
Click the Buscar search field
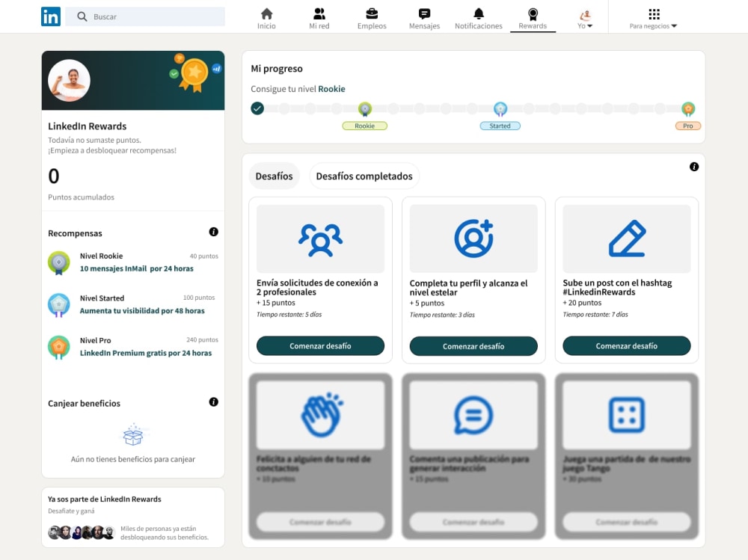pos(145,16)
